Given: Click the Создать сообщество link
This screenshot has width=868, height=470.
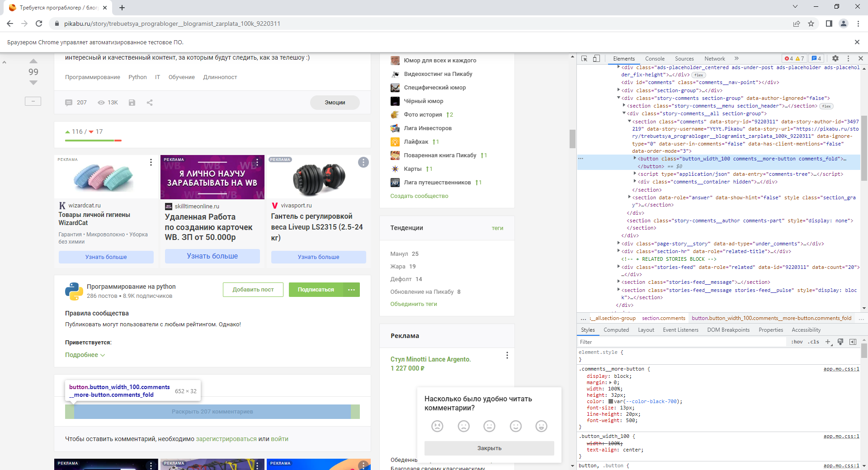Looking at the screenshot, I should [420, 196].
